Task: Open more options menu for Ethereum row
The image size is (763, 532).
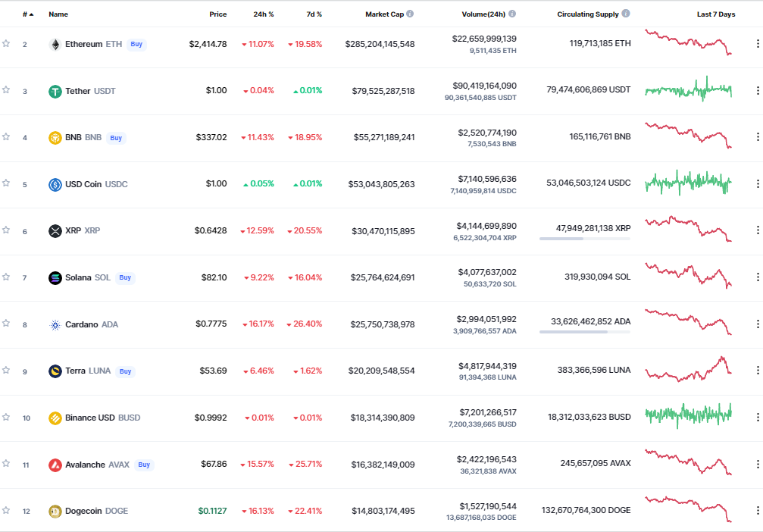Action: point(758,43)
